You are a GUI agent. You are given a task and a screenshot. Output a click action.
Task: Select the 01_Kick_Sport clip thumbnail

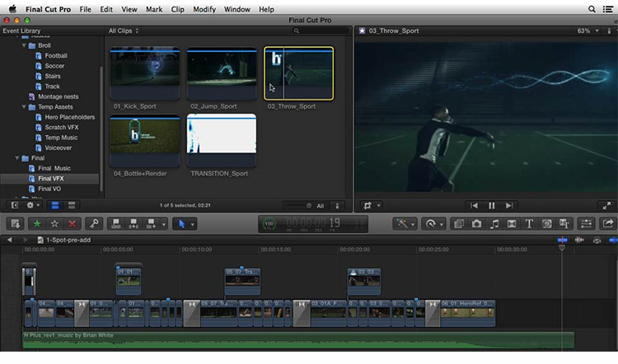(145, 73)
